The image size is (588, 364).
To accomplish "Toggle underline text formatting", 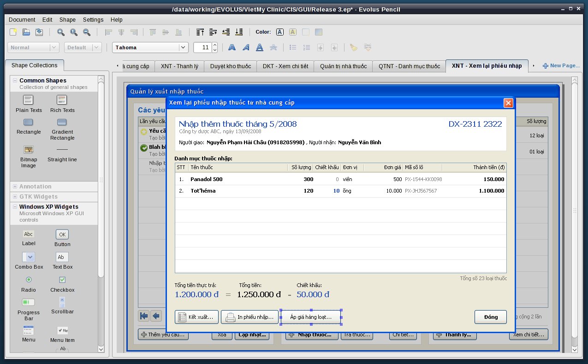I will (x=260, y=47).
